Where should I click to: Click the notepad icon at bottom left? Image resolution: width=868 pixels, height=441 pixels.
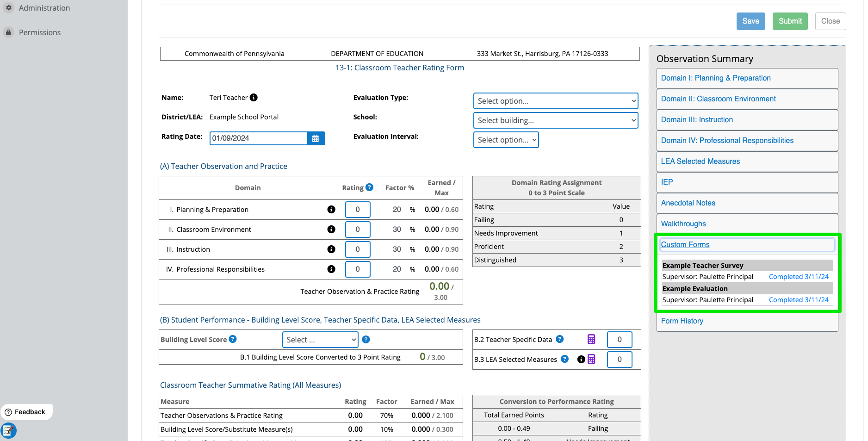click(8, 431)
